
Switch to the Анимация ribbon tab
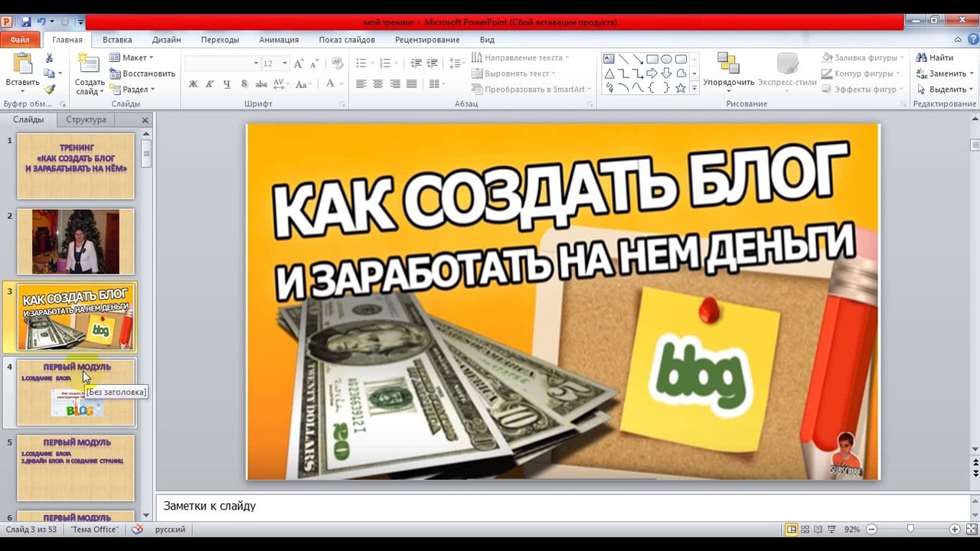click(279, 40)
